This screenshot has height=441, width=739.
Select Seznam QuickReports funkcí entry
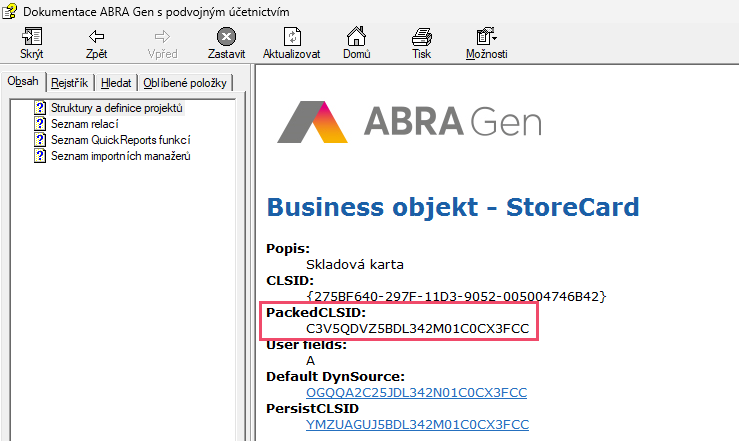click(x=120, y=140)
